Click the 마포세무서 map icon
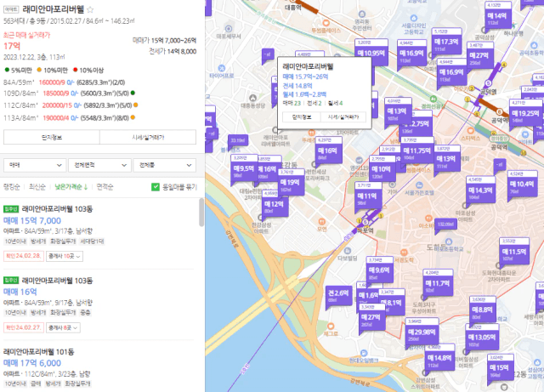 229,28
